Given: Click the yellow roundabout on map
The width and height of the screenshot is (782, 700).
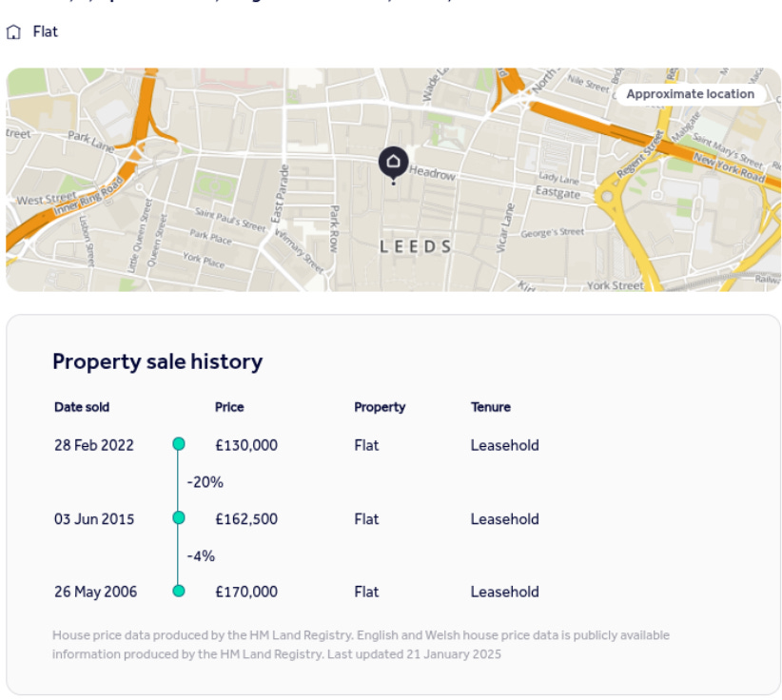Looking at the screenshot, I should pos(607,196).
